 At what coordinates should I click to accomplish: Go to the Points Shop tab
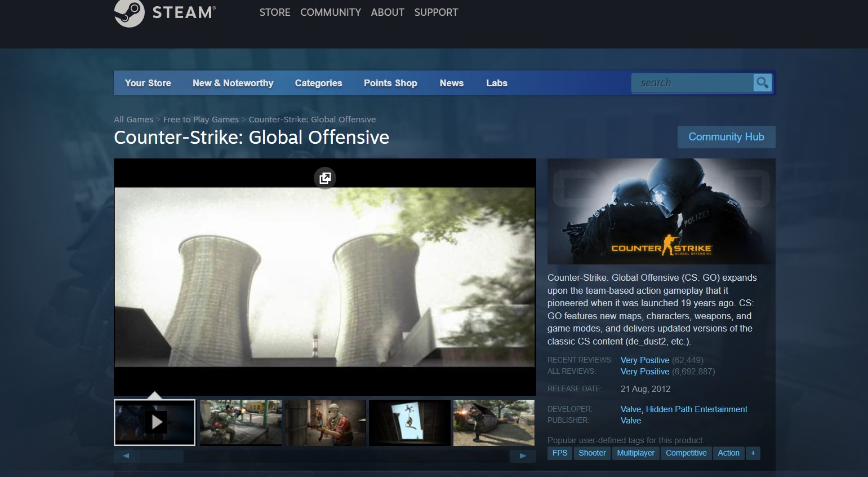pyautogui.click(x=390, y=83)
